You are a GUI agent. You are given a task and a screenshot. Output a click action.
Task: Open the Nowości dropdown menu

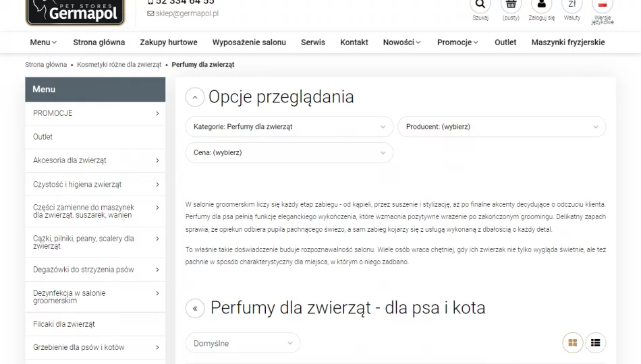(x=402, y=42)
